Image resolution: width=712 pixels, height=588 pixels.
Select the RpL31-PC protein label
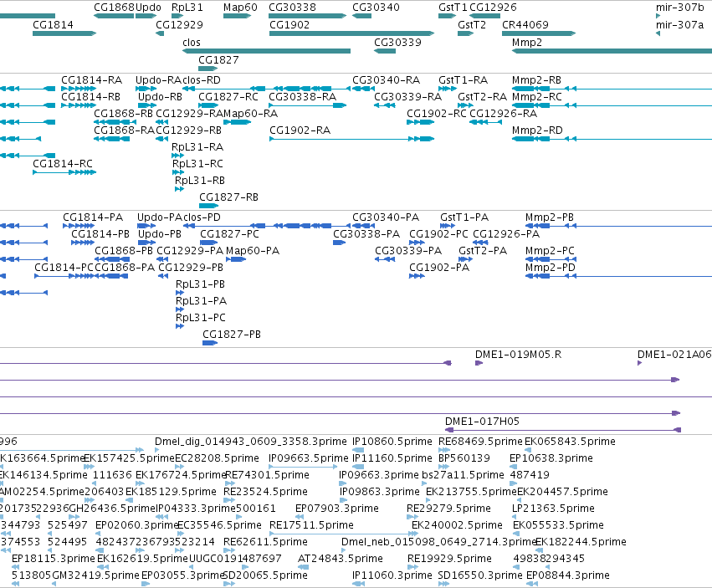coord(201,317)
